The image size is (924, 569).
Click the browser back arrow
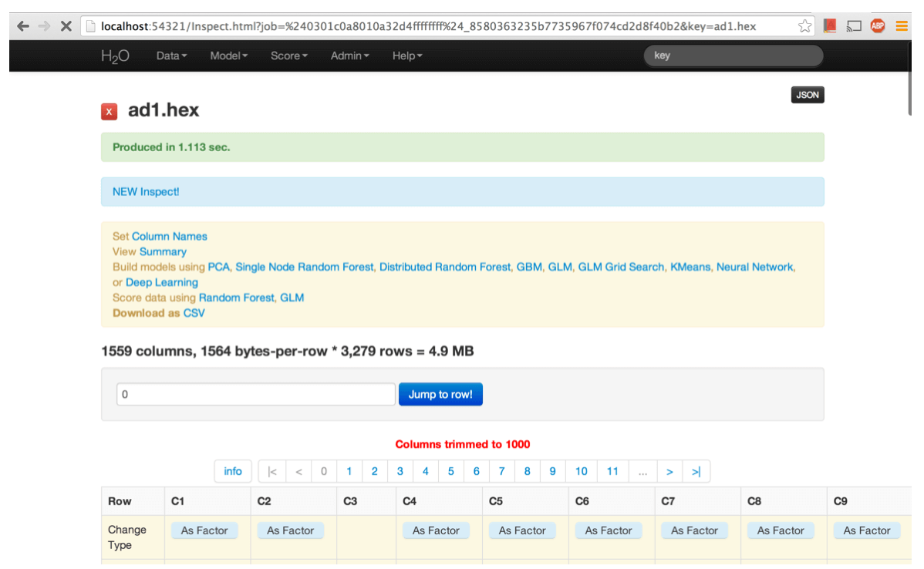(23, 26)
